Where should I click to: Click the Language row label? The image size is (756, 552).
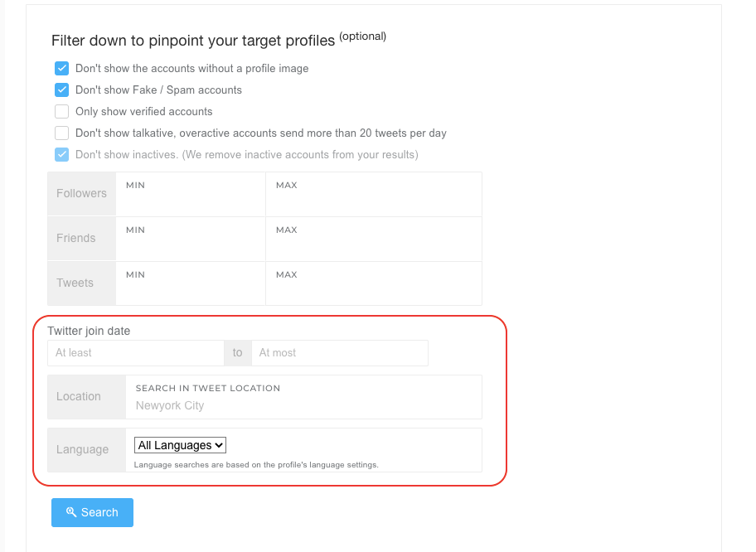pyautogui.click(x=83, y=448)
